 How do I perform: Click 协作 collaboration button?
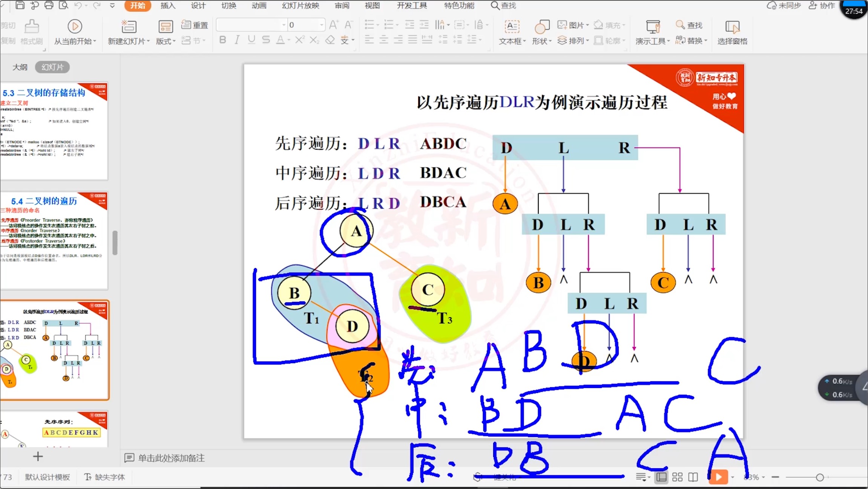822,5
